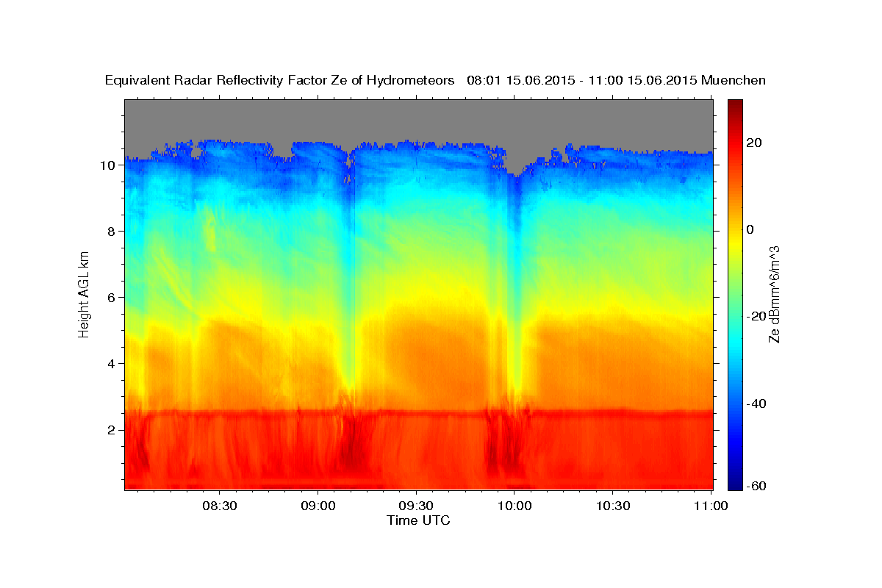Click the colorbar label -40

tap(756, 404)
